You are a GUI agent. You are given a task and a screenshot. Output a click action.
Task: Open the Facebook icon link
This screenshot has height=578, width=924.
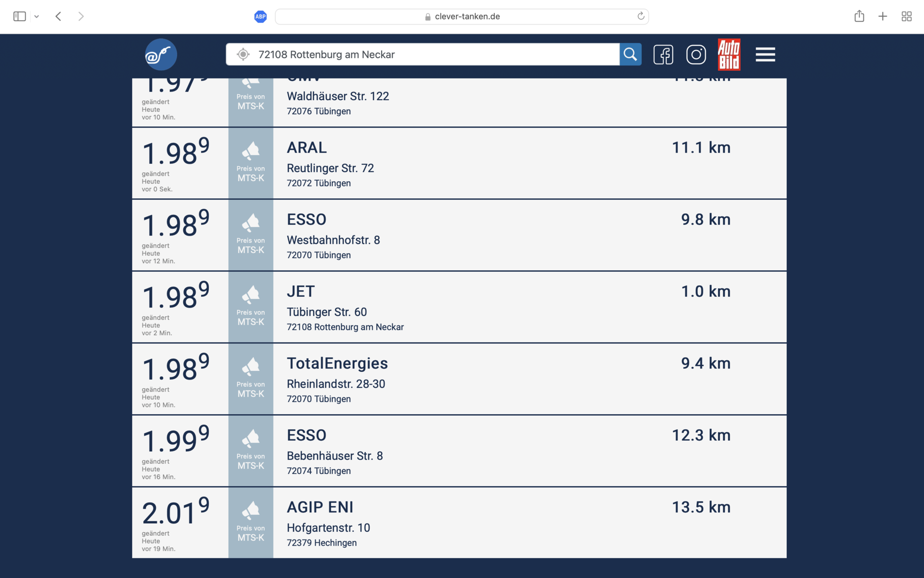click(x=663, y=54)
